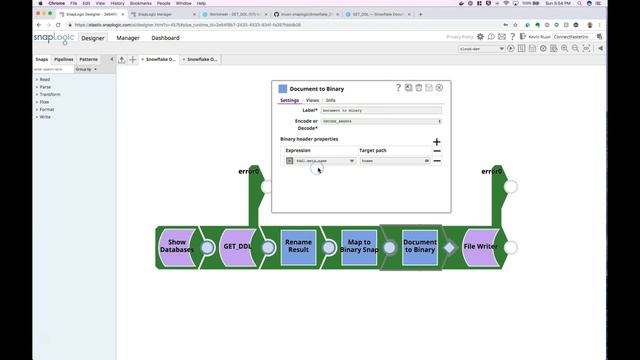Add a binary header property row

click(x=437, y=142)
